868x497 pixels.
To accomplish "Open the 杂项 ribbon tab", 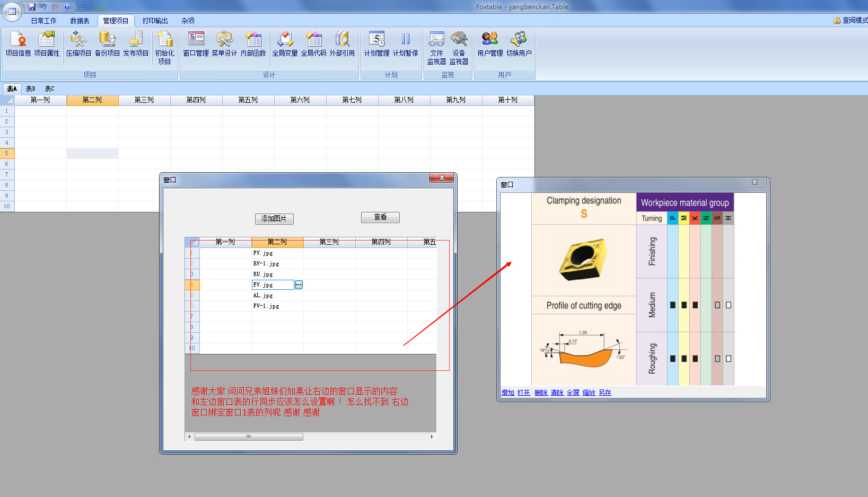I will (x=188, y=21).
